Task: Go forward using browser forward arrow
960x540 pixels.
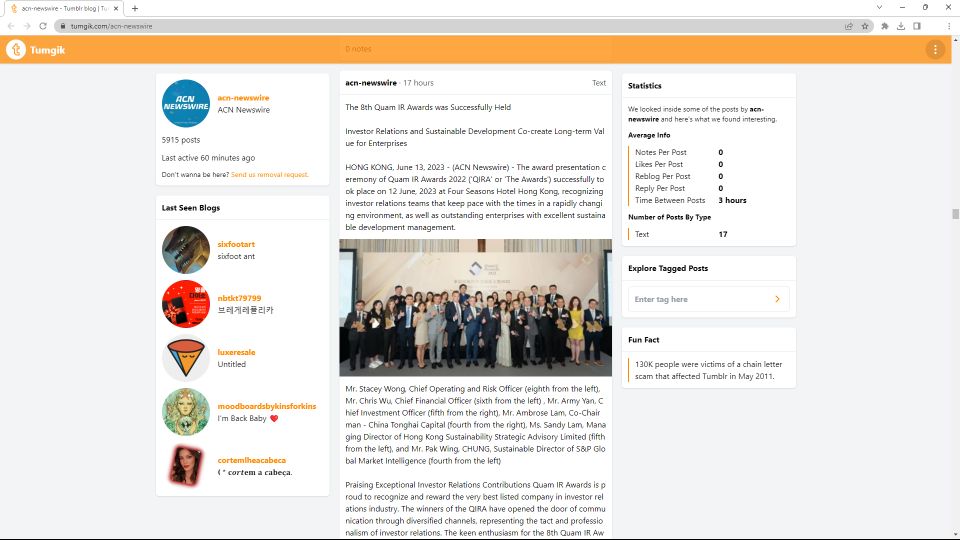Action: pyautogui.click(x=27, y=26)
